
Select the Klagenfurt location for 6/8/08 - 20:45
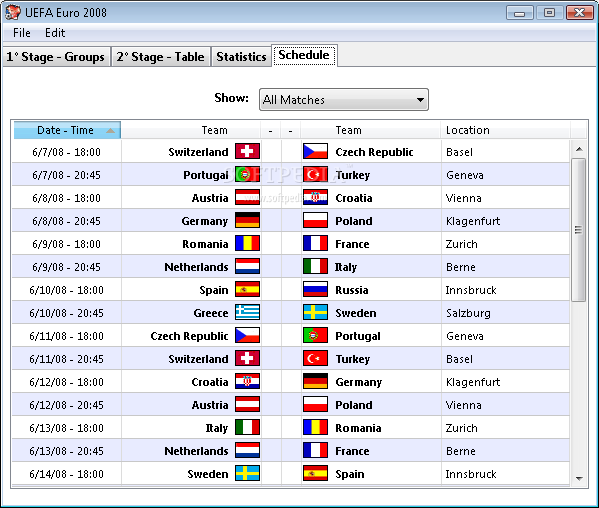pos(473,221)
